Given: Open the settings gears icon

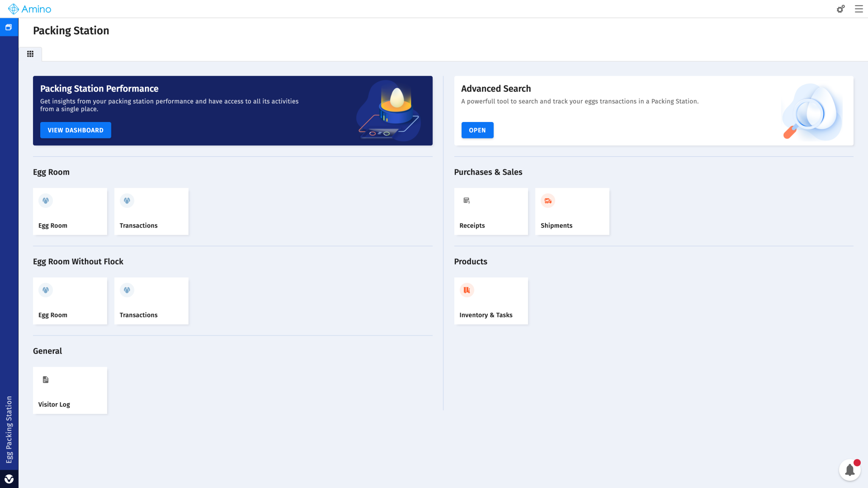Looking at the screenshot, I should coord(840,9).
